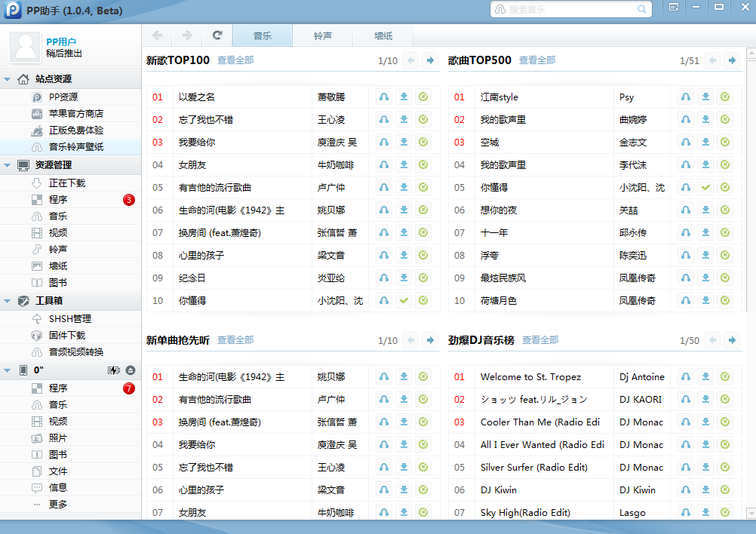Collapse the 资源管理 section

point(7,165)
